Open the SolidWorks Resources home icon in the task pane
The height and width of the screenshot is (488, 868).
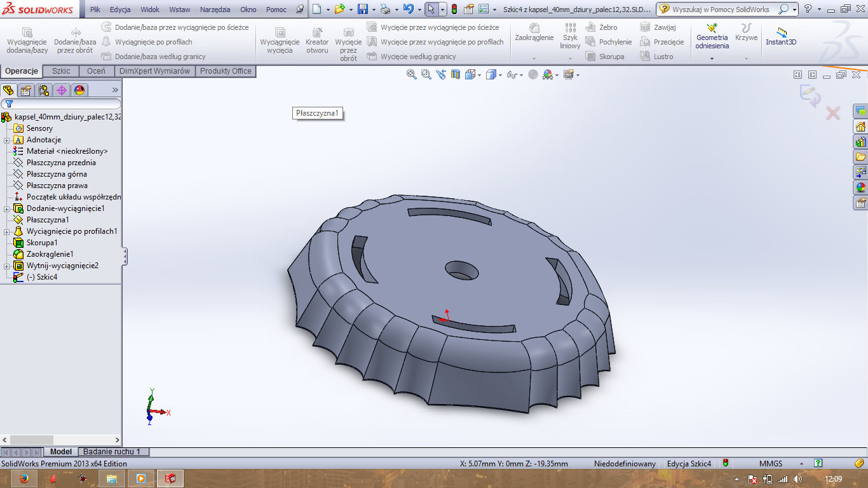tap(861, 126)
